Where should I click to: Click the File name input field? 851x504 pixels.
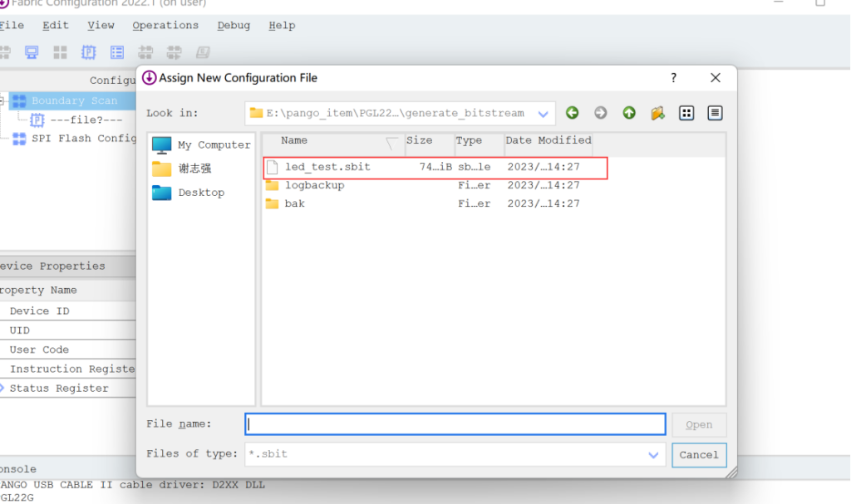[455, 424]
